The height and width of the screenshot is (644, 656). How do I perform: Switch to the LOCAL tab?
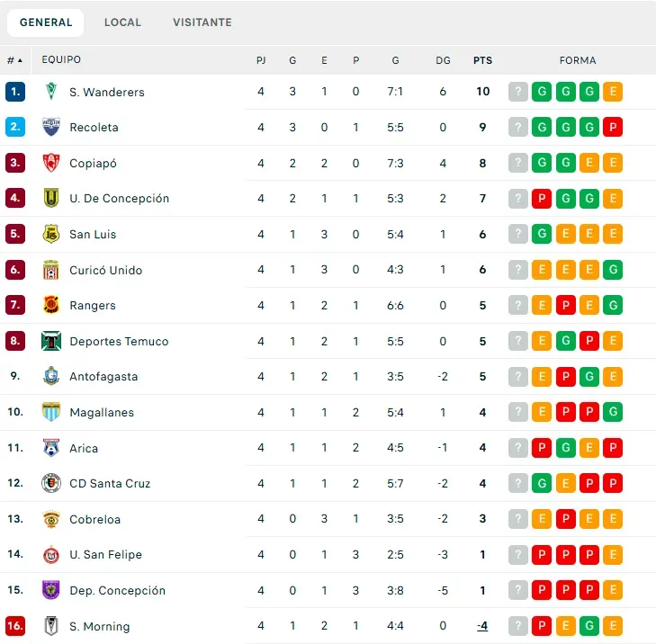(x=122, y=22)
